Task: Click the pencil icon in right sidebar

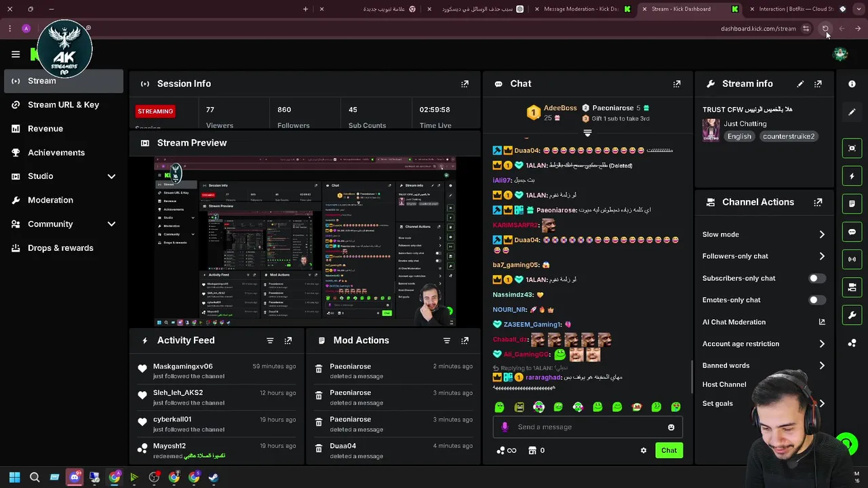Action: click(852, 112)
